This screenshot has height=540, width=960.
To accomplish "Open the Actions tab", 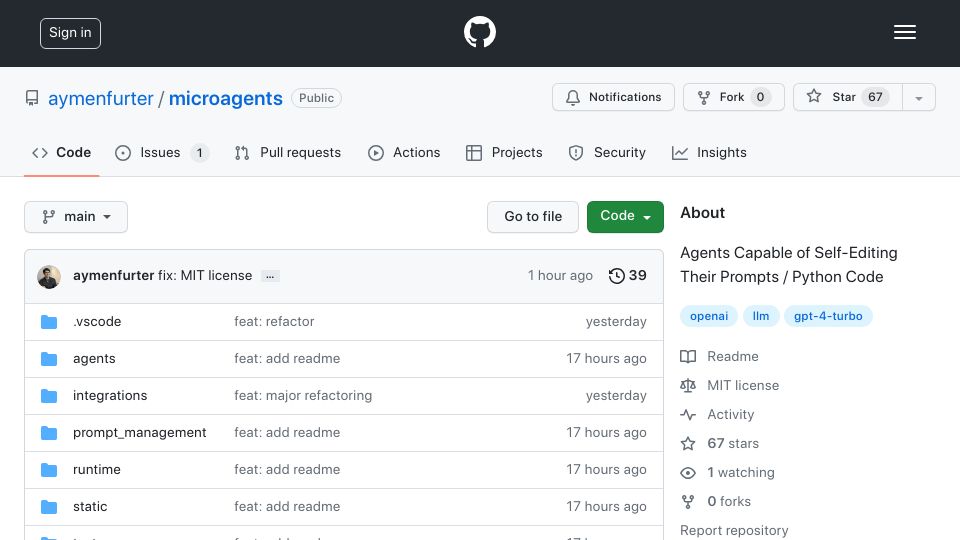I will click(403, 152).
